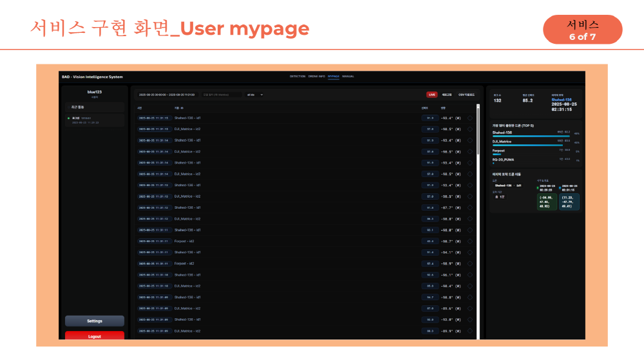Screen dimensions: 644x362
Task: Click the 총 1분 tracking duration chip
Action: click(500, 197)
